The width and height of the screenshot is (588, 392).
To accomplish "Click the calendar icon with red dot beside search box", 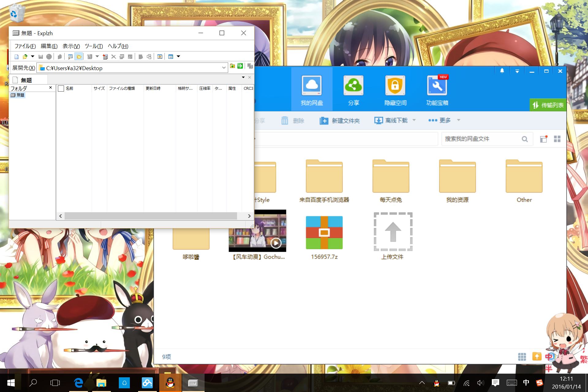I will tap(544, 139).
